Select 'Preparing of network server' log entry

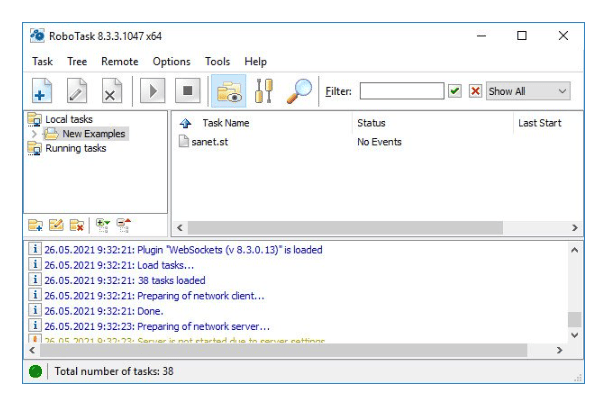157,326
